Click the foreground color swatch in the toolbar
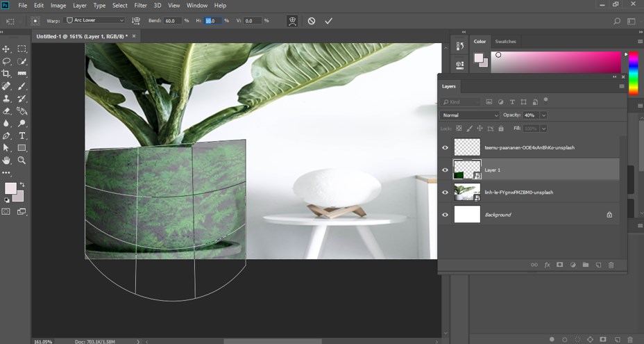Viewport: 644px width, 344px height. pyautogui.click(x=10, y=188)
